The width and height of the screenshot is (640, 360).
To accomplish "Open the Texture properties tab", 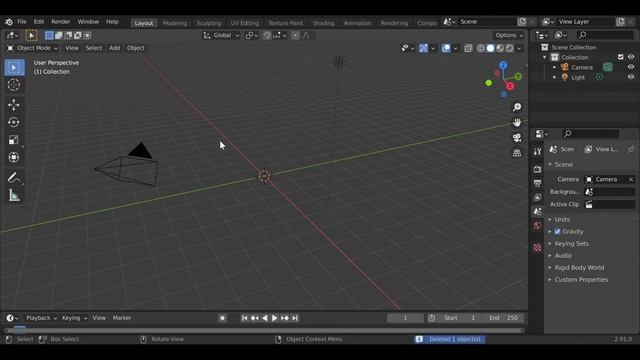I will [x=537, y=247].
